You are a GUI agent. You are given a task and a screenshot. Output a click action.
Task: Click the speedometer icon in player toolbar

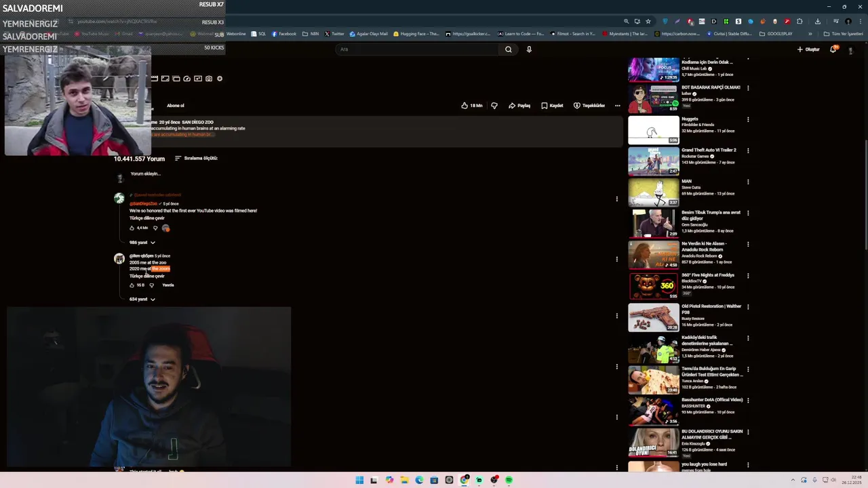coord(187,79)
